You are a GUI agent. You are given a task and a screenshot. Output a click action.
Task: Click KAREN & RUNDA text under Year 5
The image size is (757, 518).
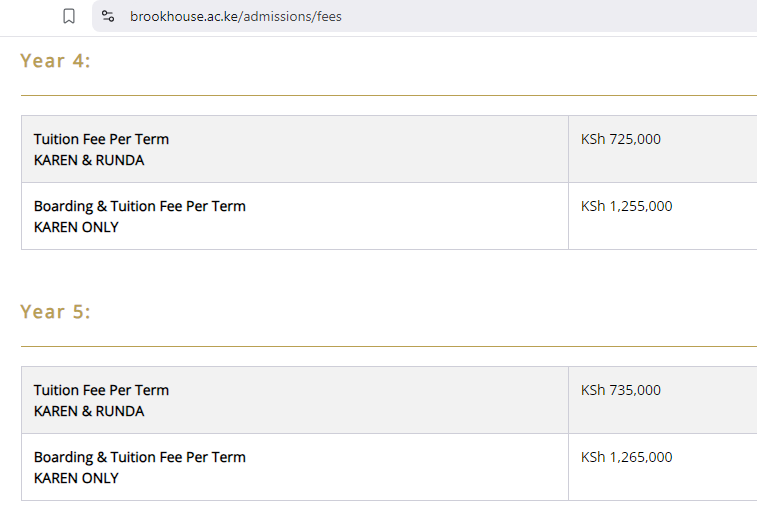tap(89, 411)
